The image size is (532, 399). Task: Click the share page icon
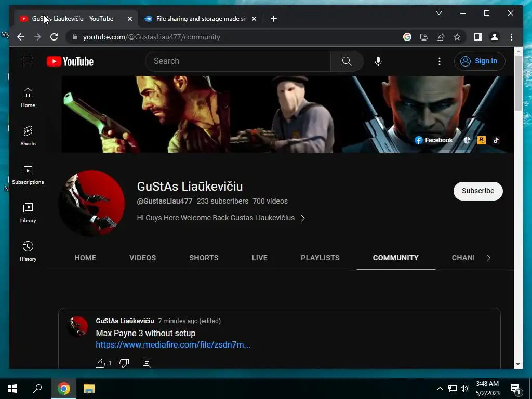(441, 37)
